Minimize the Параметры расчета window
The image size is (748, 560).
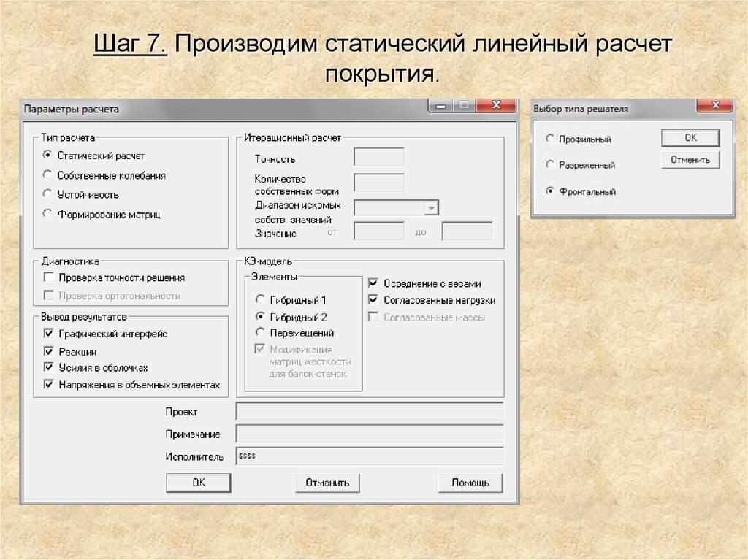coord(440,105)
